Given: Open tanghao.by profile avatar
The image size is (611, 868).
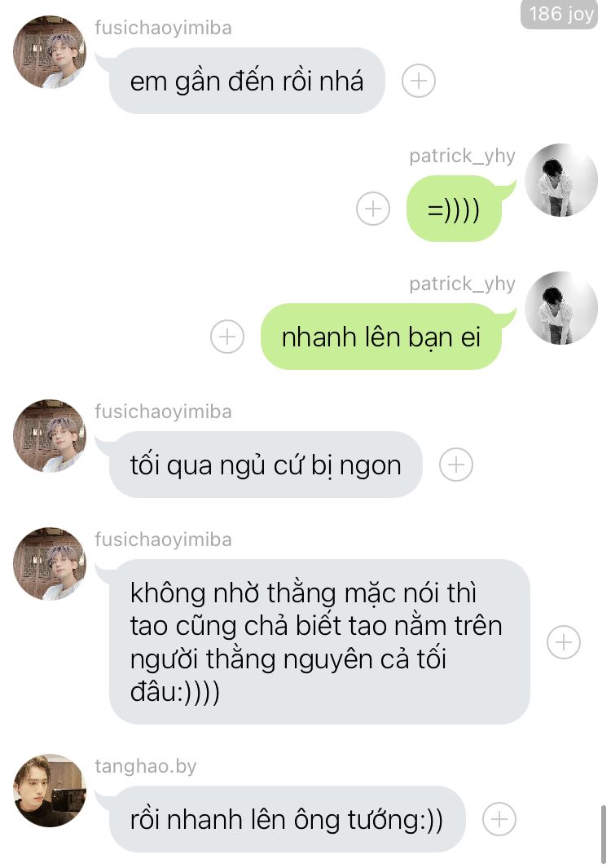Looking at the screenshot, I should 50,791.
